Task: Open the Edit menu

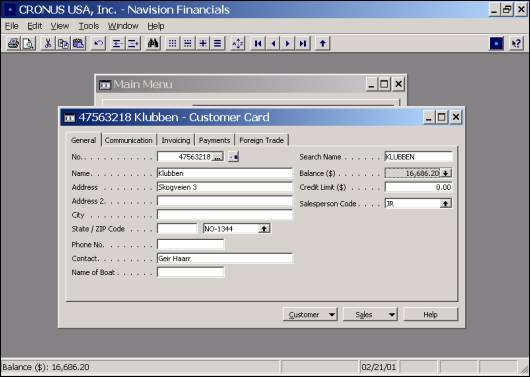Action: point(35,26)
